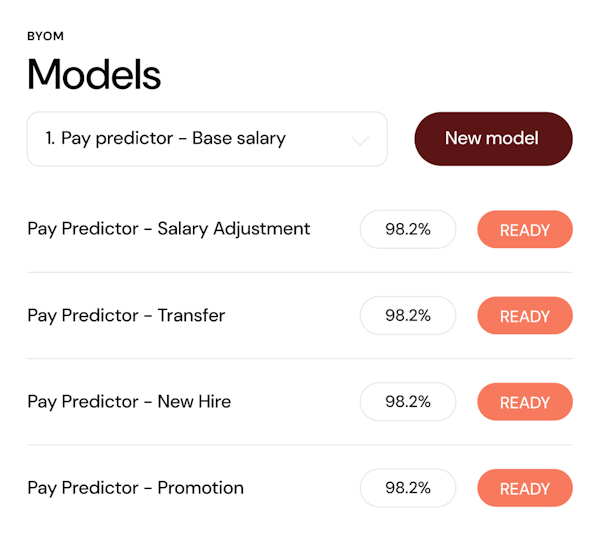The image size is (602, 544).
Task: Click 98.2% badge for Transfer
Action: pos(408,315)
